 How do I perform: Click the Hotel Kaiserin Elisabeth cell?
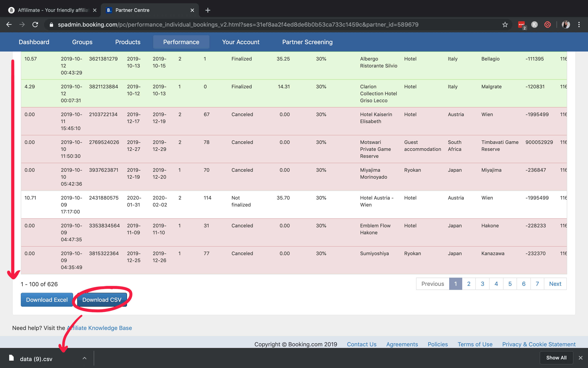[x=376, y=118]
